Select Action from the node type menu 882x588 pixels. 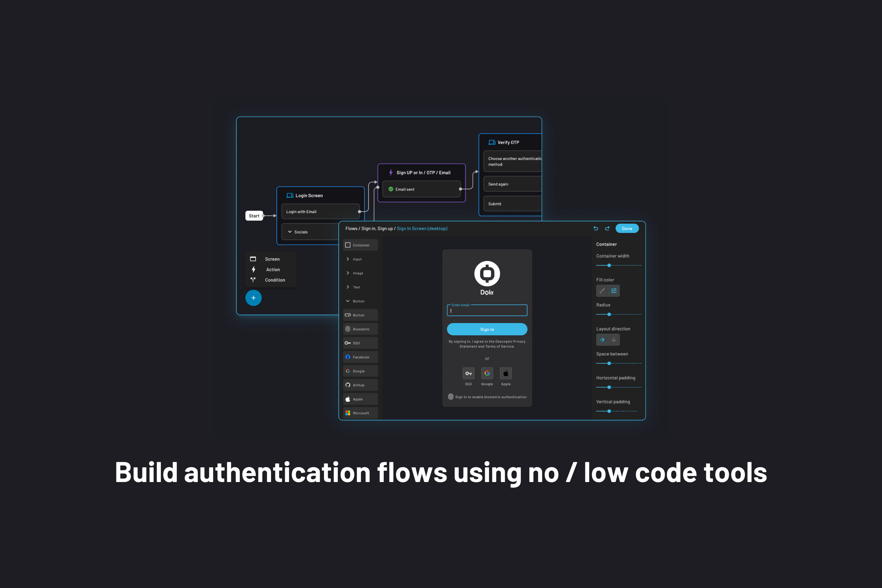[x=272, y=269]
